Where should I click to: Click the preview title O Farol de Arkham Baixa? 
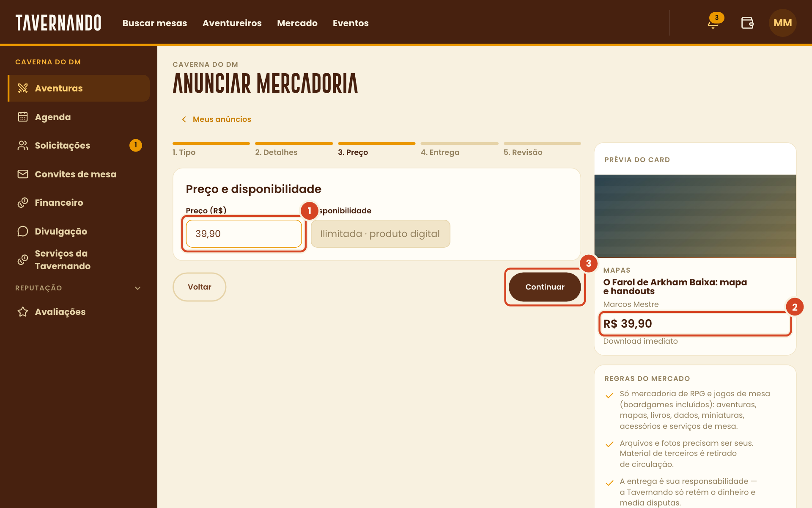(675, 287)
